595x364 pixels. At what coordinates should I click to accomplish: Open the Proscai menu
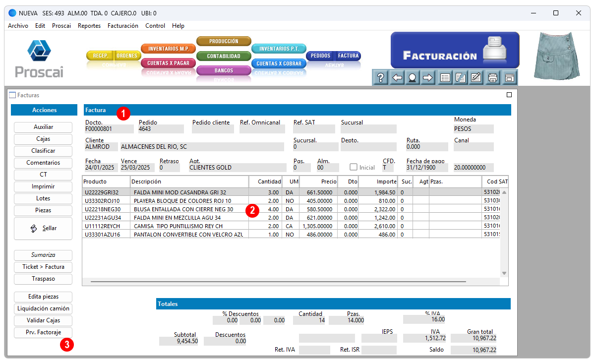click(61, 26)
